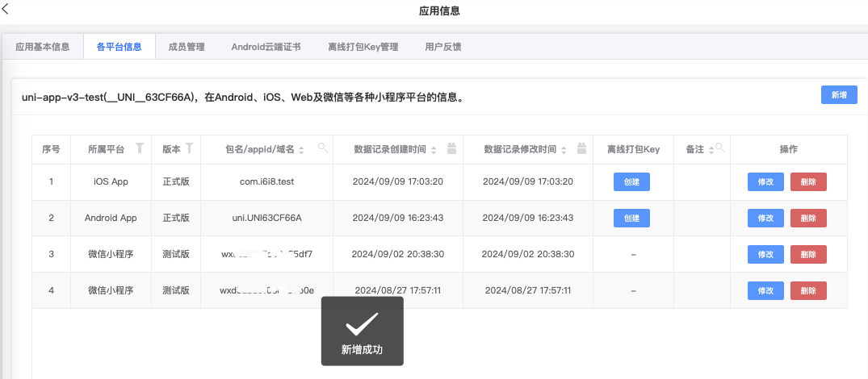The width and height of the screenshot is (868, 379).
Task: Click the 新增 button
Action: click(x=839, y=95)
